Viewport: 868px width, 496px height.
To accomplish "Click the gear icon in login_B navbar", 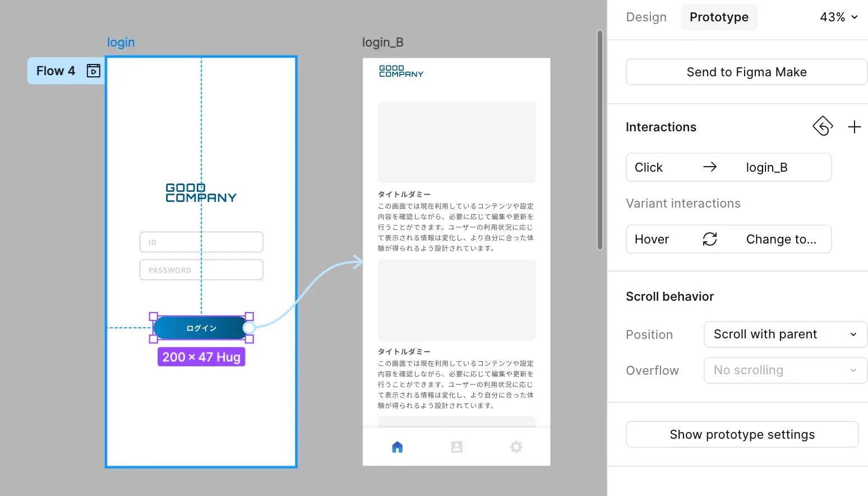I will pos(516,447).
